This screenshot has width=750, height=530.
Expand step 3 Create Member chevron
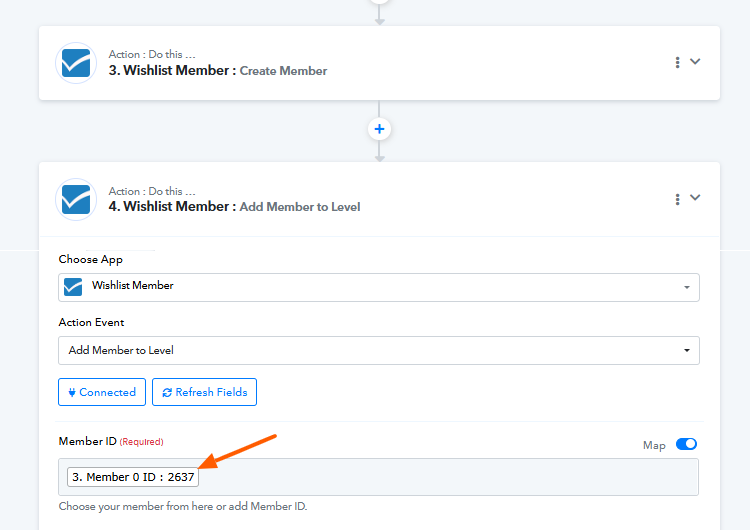tap(695, 61)
